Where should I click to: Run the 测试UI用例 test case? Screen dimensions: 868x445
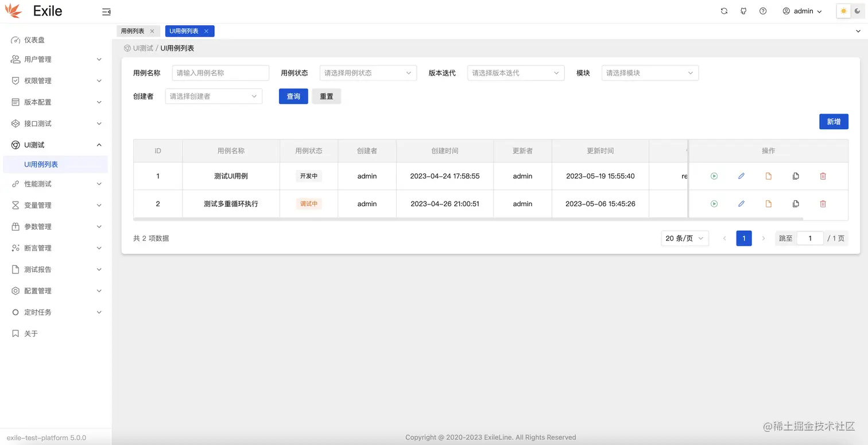pyautogui.click(x=714, y=176)
